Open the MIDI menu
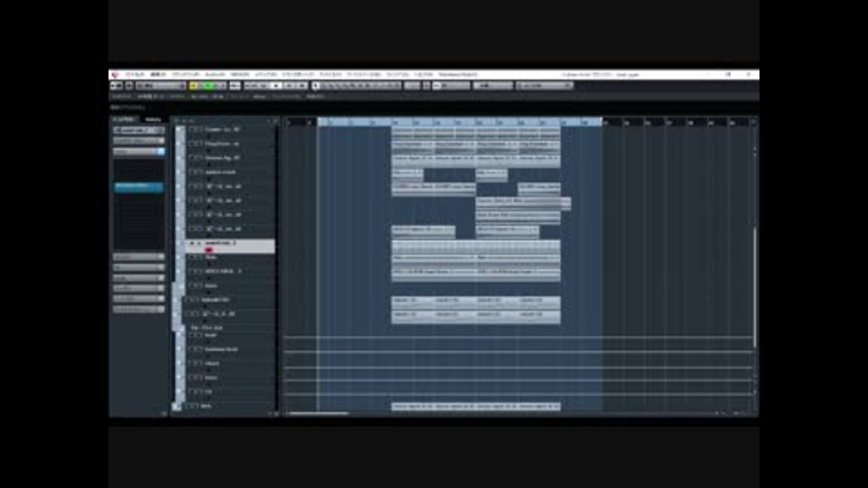This screenshot has height=488, width=868. tap(240, 74)
